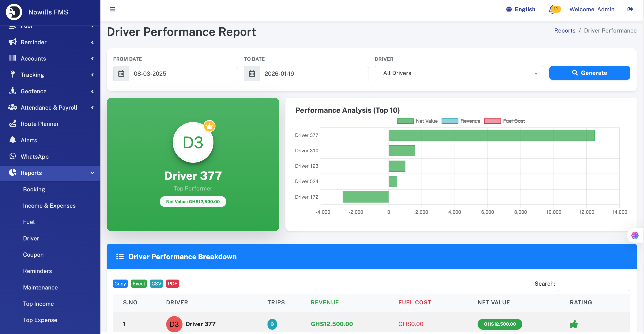Click the thumbs-up rating icon
644x334 pixels.
(573, 324)
